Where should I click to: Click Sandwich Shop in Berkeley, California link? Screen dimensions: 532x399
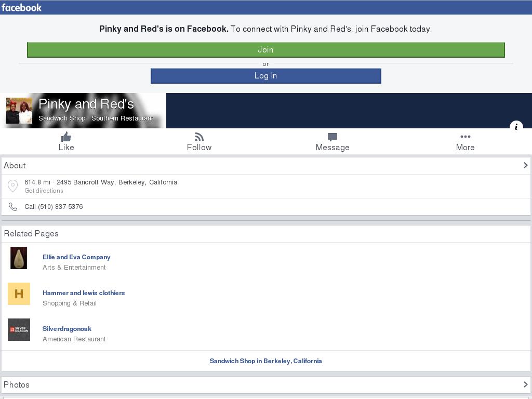265,361
